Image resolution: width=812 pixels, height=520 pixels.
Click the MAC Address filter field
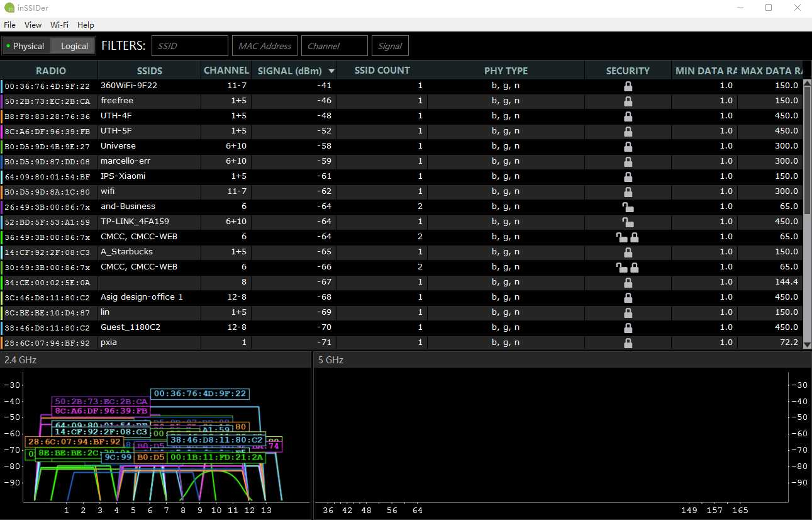pyautogui.click(x=265, y=46)
